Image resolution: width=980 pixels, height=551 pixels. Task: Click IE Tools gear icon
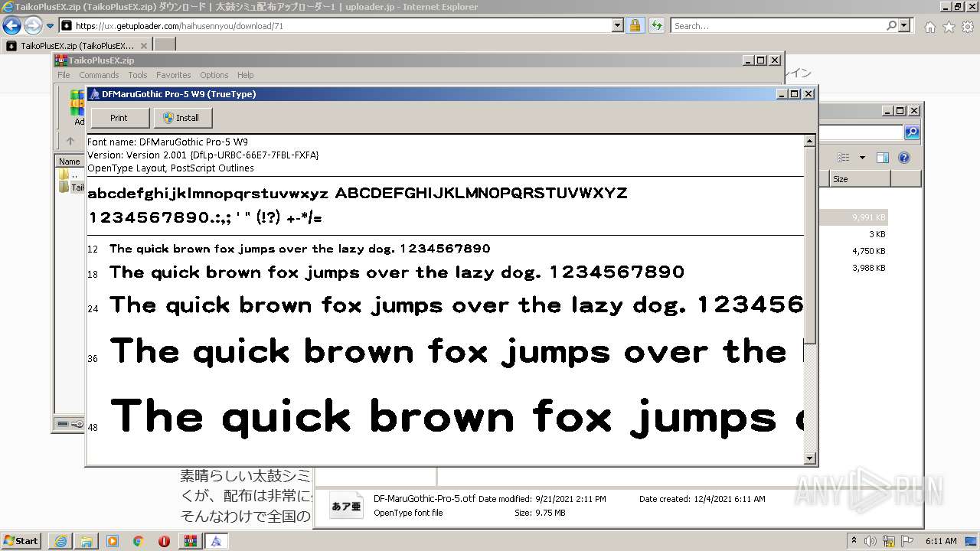968,27
